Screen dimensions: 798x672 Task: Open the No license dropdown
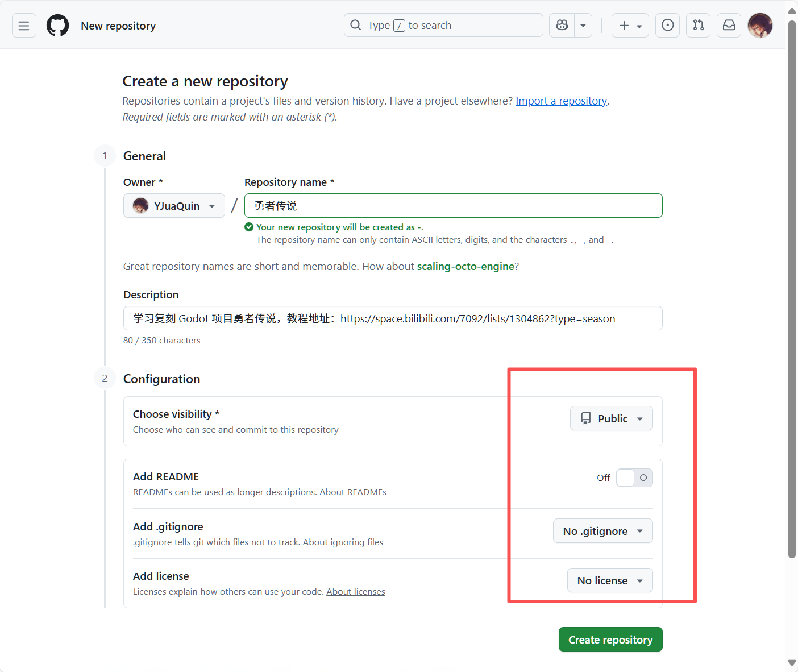click(609, 580)
